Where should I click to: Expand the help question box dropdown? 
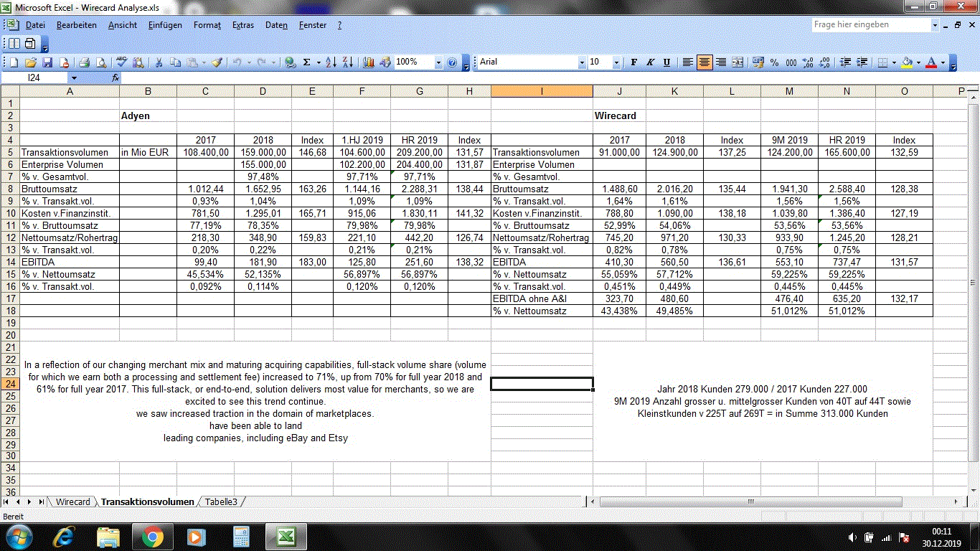[x=935, y=24]
